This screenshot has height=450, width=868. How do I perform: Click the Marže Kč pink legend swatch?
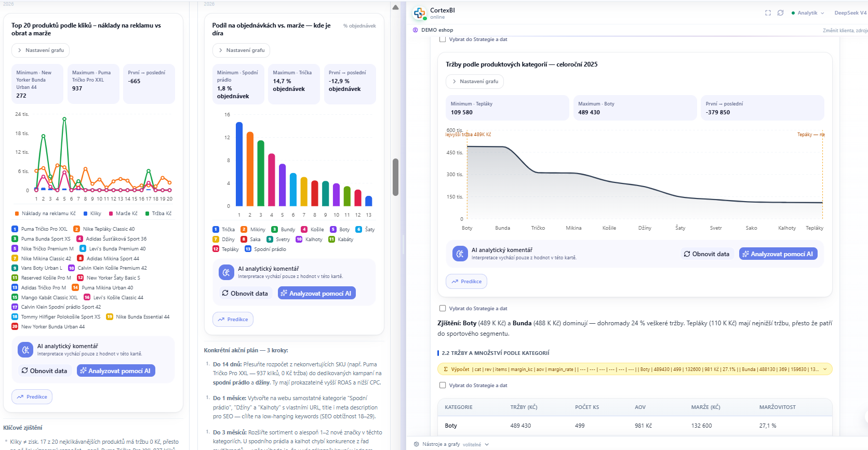click(111, 214)
